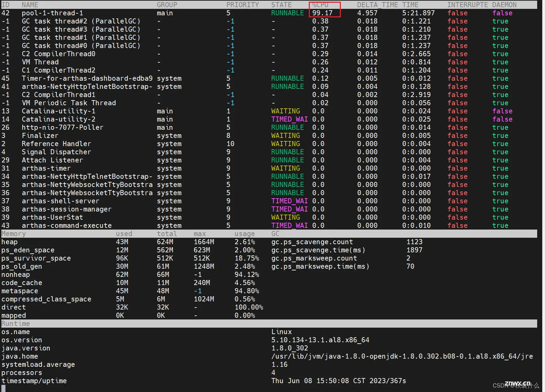Select the arthas-command-execute thread name
This screenshot has width=545, height=392.
(67, 225)
